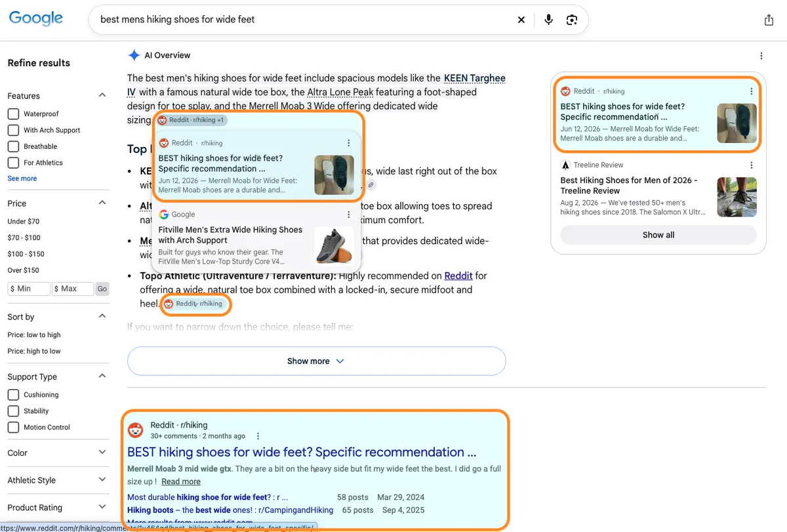Open three-dot menu beside '2 months ago' result
The image size is (787, 532).
(258, 436)
